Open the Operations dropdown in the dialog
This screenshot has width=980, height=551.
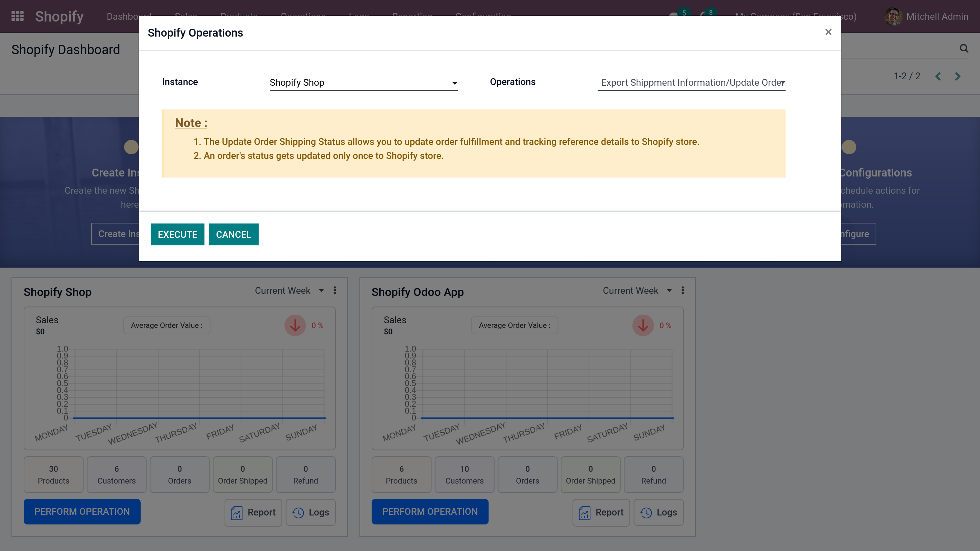point(691,83)
